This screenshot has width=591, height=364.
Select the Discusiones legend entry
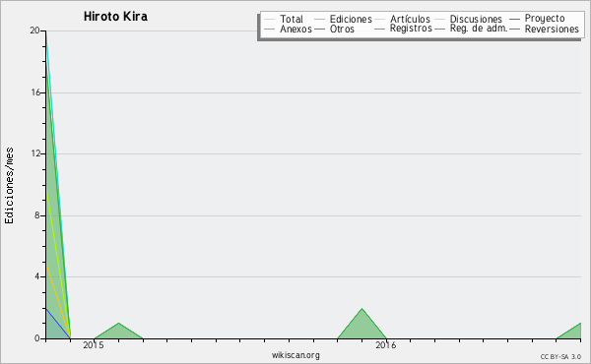pyautogui.click(x=476, y=19)
